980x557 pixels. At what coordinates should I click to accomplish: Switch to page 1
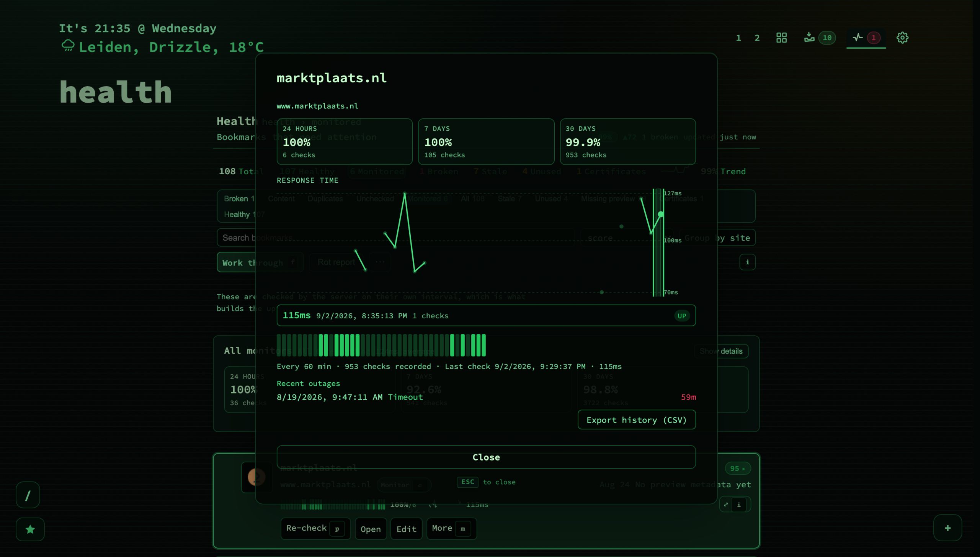[738, 38]
